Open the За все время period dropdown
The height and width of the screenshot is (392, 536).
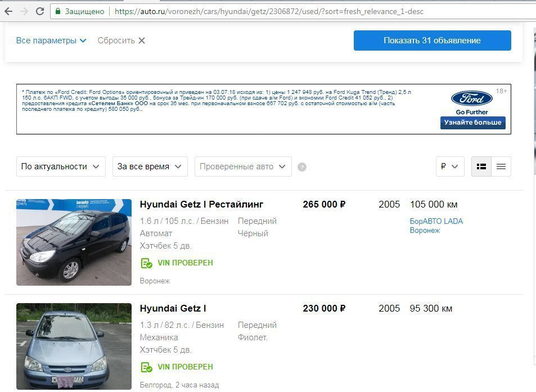click(150, 166)
